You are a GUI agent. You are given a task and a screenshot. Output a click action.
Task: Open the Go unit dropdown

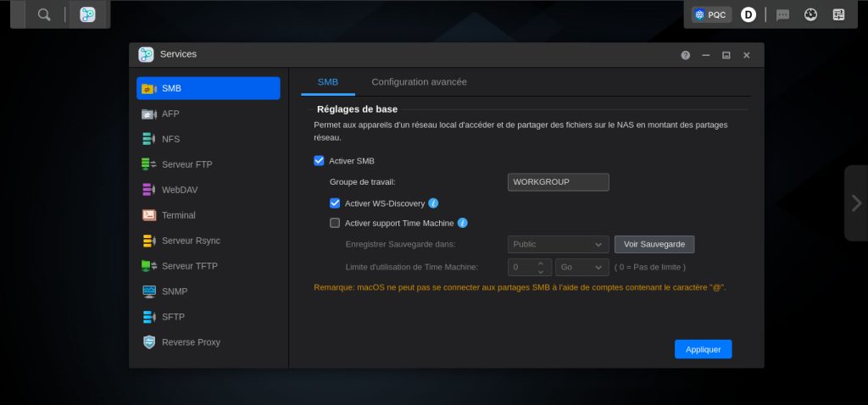(581, 267)
